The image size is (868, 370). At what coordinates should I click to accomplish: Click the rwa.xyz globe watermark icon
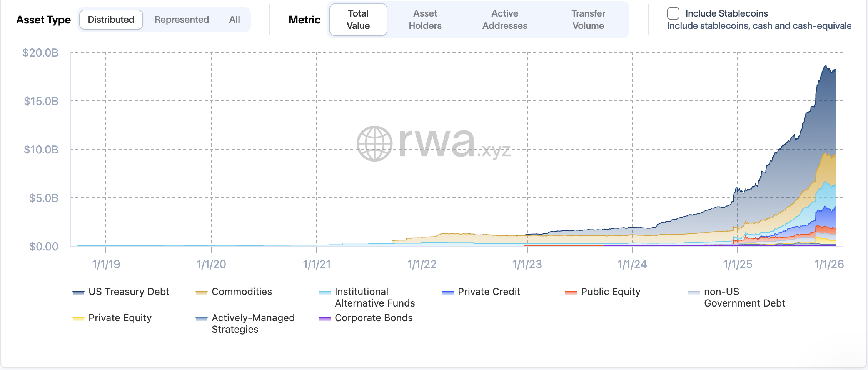[x=374, y=143]
